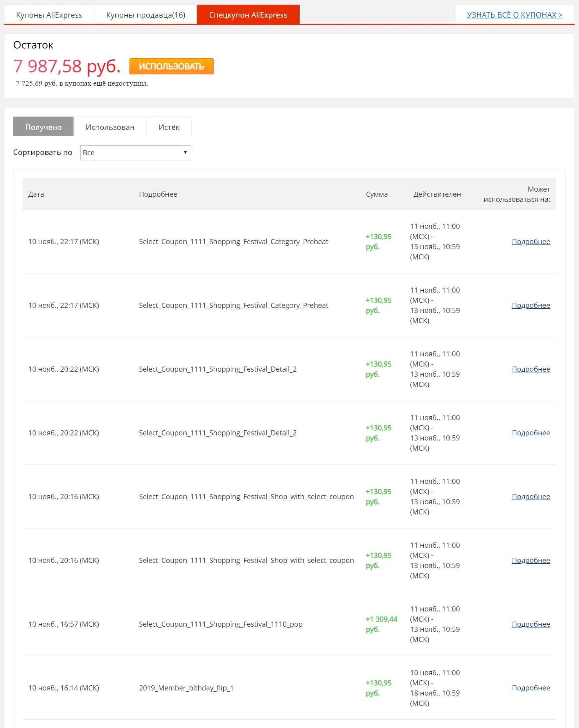Click the 2019_Member_bithday_flip_1 coupon name
The image size is (579, 728).
coord(186,688)
